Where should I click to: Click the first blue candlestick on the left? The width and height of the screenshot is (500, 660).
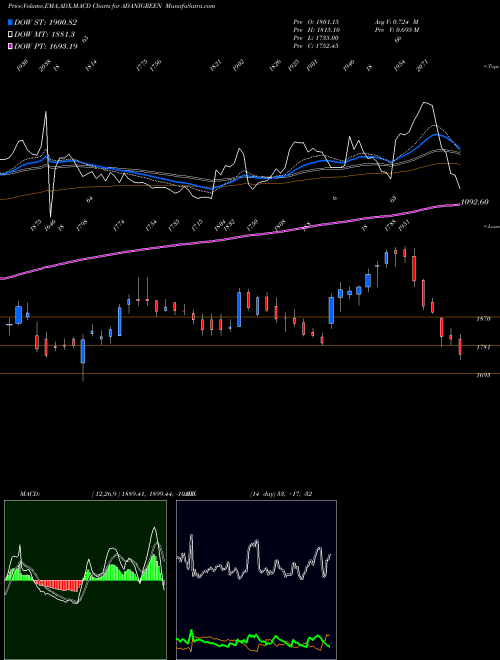click(18, 314)
